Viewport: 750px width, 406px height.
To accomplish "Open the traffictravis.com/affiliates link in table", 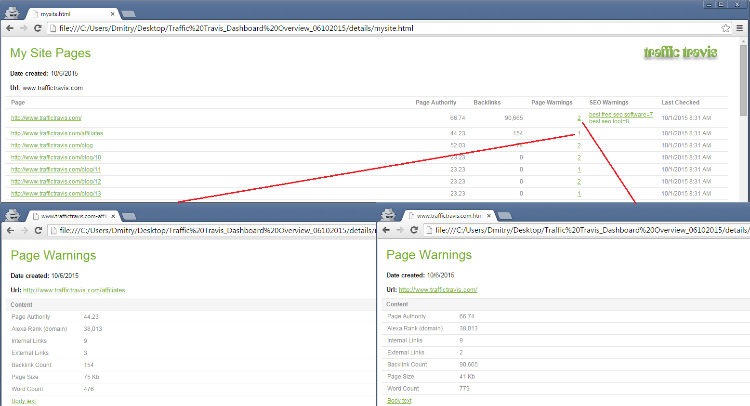I will click(57, 133).
